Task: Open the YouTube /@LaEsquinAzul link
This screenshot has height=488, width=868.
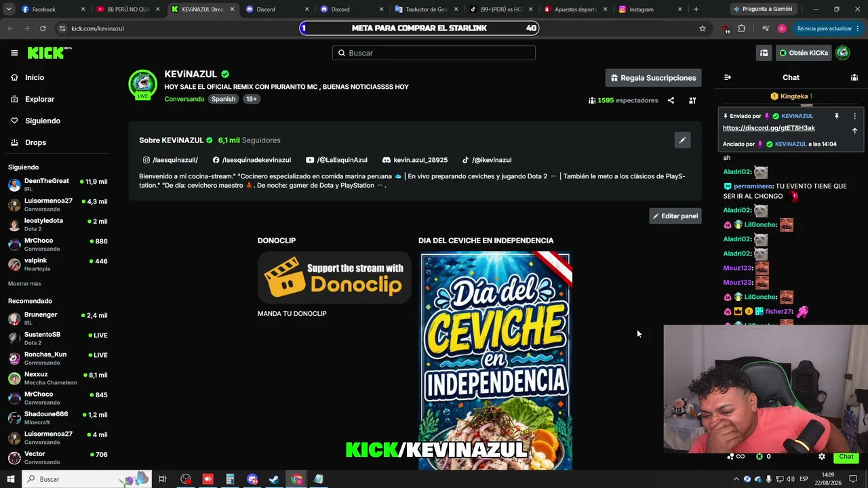Action: [336, 160]
